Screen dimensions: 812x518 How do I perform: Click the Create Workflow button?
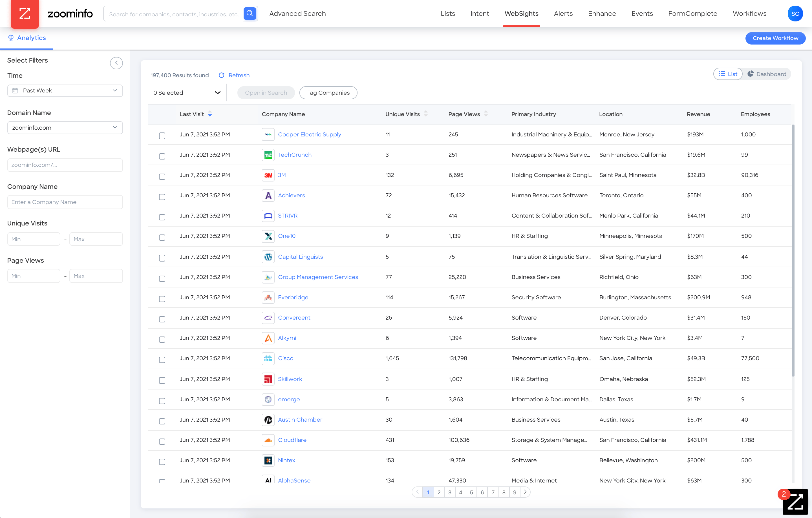pos(776,37)
